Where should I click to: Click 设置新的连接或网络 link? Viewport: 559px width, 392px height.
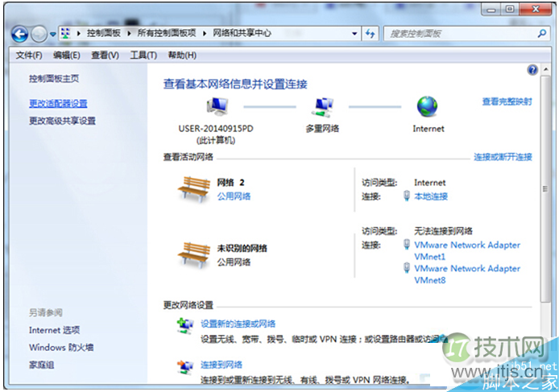click(238, 324)
